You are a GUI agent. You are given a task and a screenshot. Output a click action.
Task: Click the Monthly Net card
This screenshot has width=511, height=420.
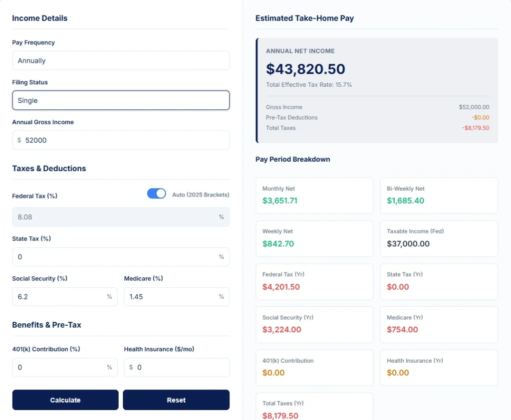point(314,195)
